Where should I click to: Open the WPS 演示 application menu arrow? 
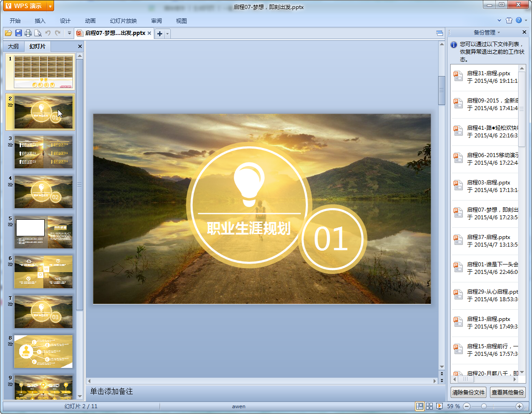click(50, 6)
